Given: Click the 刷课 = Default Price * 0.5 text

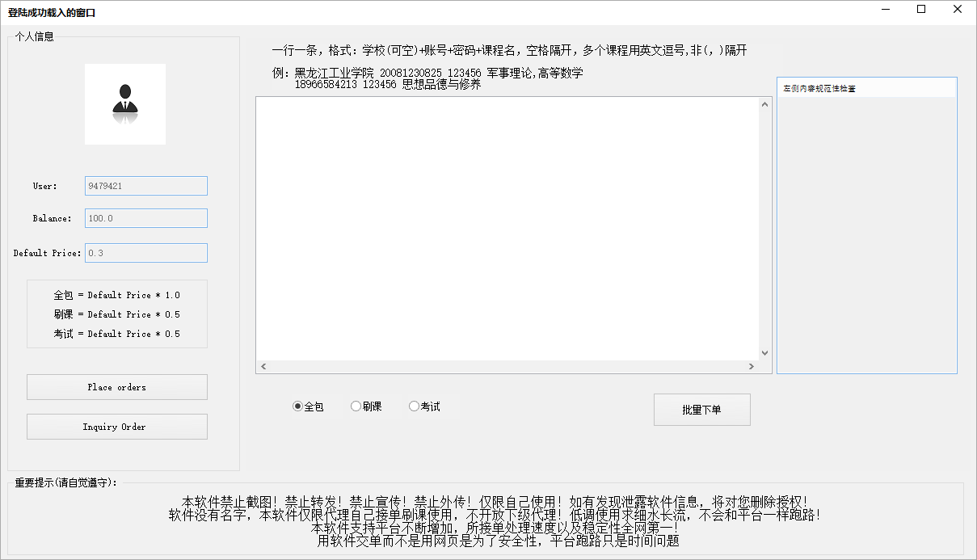Looking at the screenshot, I should (117, 314).
